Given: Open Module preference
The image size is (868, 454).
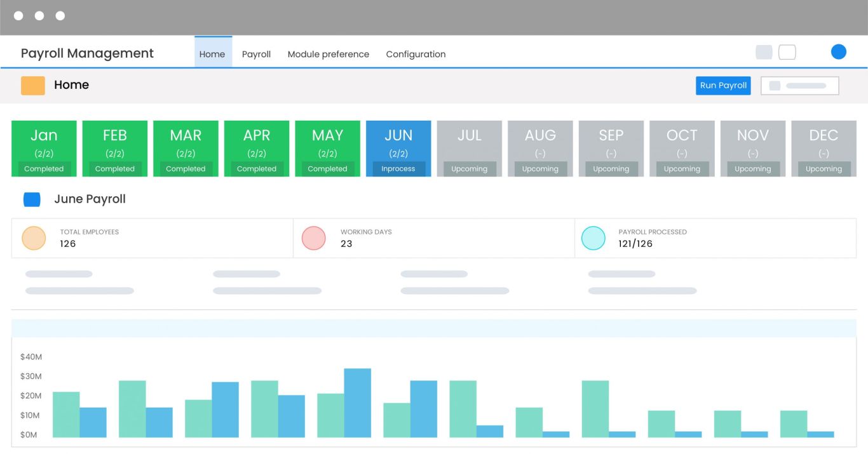Looking at the screenshot, I should 328,54.
